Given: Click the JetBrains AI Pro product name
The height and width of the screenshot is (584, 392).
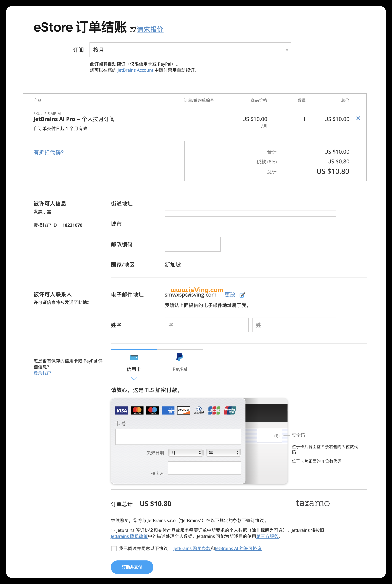Looking at the screenshot, I should pos(54,119).
